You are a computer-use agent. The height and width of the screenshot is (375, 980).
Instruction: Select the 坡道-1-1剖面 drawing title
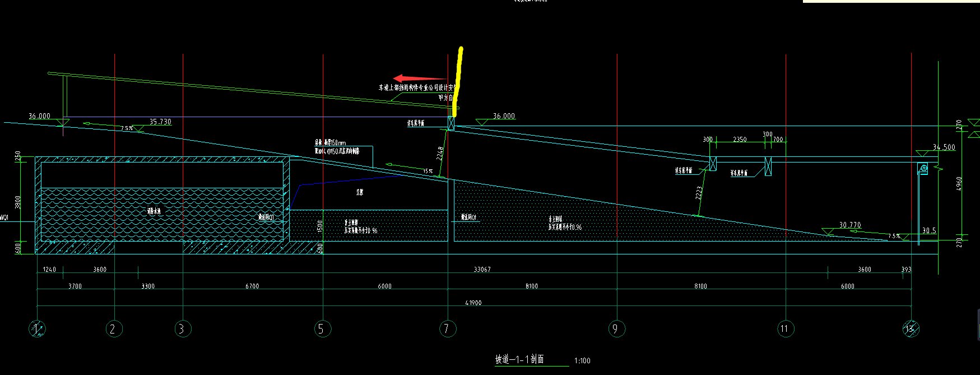tap(519, 359)
